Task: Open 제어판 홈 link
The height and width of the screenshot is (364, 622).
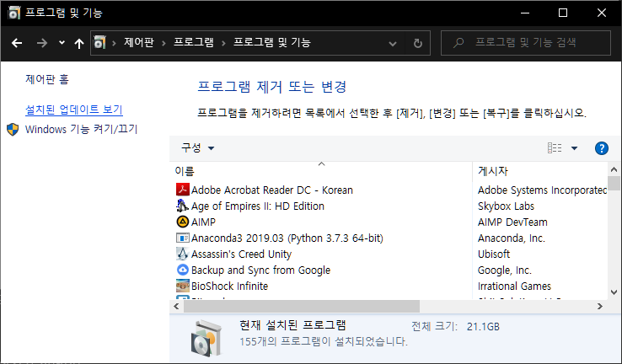Action: [47, 79]
